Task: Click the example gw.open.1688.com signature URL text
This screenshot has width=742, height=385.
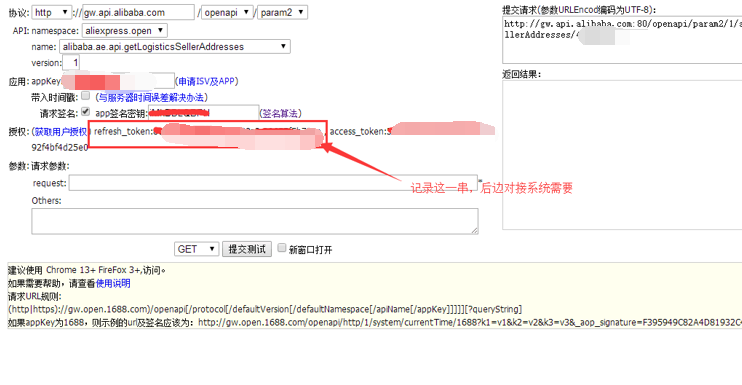Action: (470, 323)
